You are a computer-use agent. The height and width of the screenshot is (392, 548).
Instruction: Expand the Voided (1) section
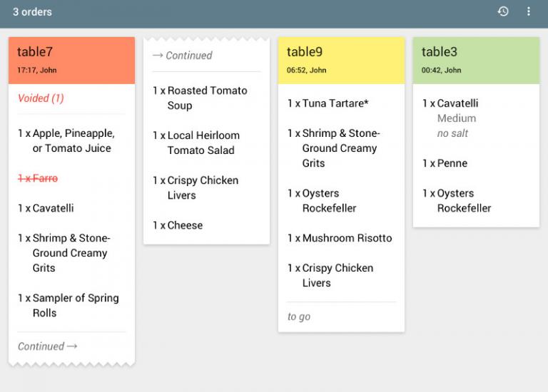point(41,98)
